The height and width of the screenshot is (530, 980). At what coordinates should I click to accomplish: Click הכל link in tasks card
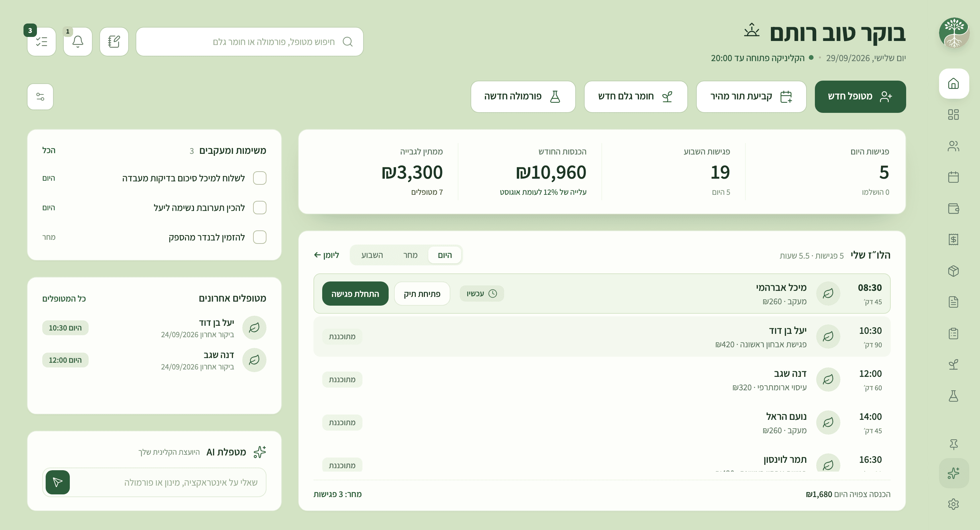click(49, 150)
